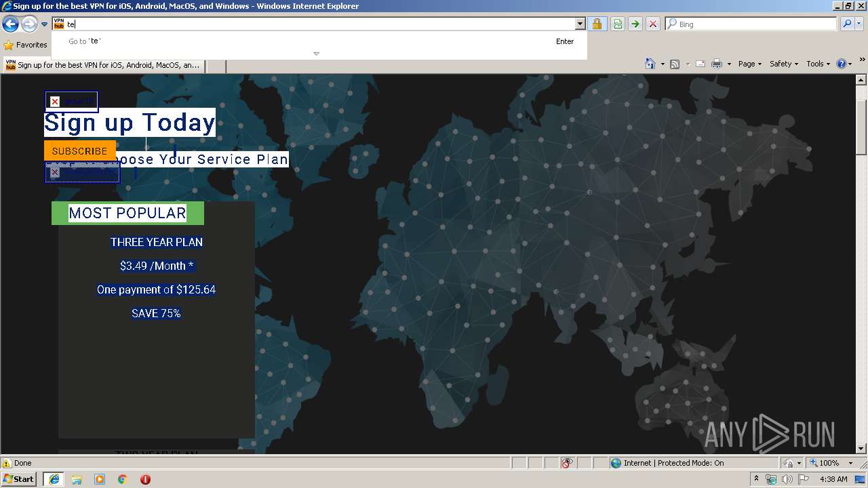The image size is (868, 488).
Task: Select the Go to 'te' suggestion
Action: (x=321, y=41)
